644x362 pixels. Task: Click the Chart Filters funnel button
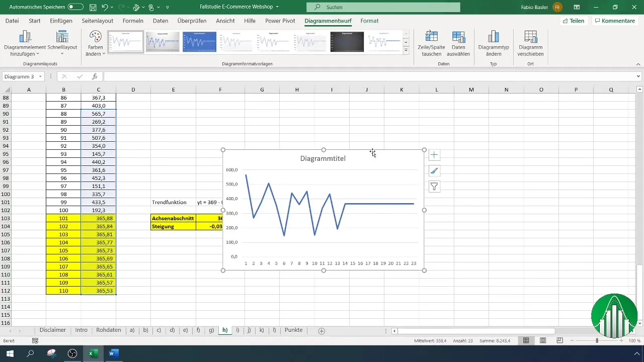pos(434,187)
